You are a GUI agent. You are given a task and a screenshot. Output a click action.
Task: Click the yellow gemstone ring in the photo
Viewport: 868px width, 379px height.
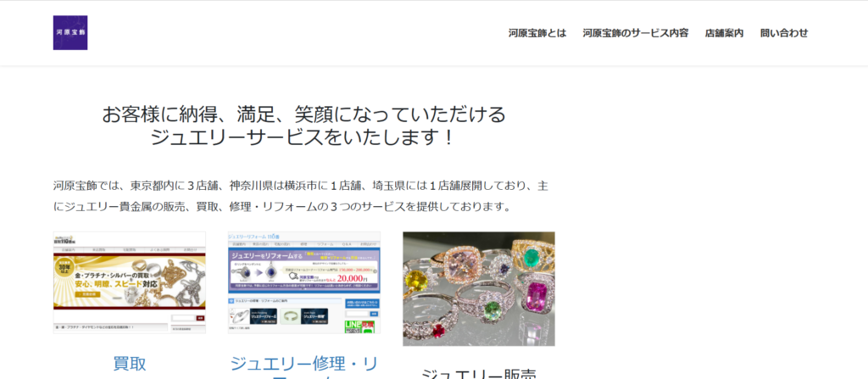[x=418, y=281]
